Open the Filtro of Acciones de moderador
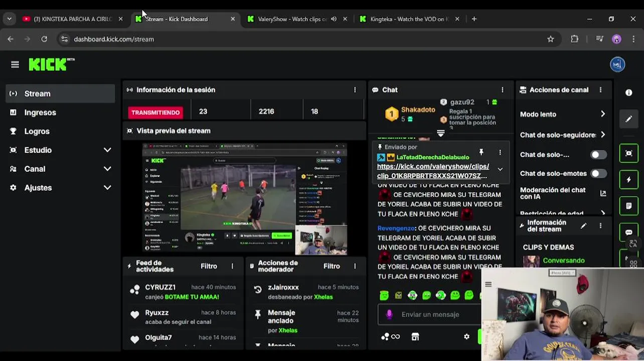This screenshot has height=361, width=644. [x=332, y=266]
